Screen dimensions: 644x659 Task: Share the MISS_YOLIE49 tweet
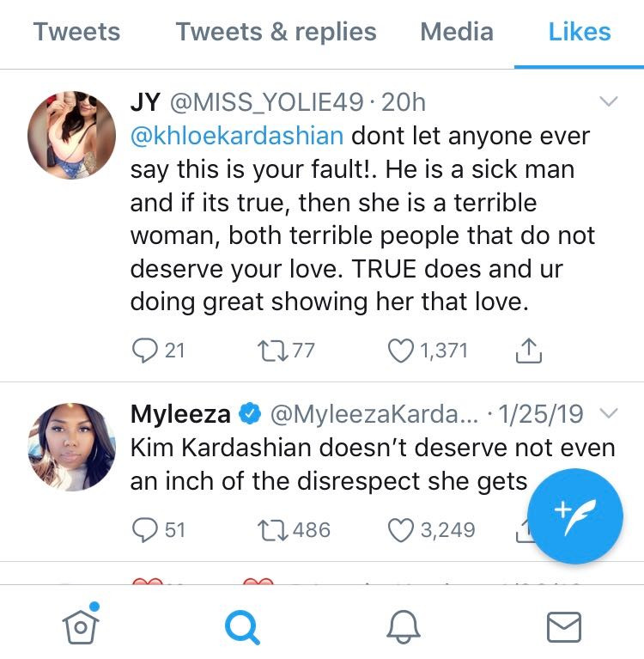[x=529, y=350]
